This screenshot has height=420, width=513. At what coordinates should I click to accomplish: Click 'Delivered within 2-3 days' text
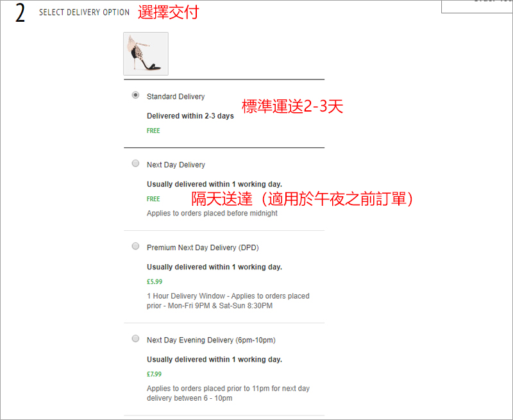click(190, 116)
